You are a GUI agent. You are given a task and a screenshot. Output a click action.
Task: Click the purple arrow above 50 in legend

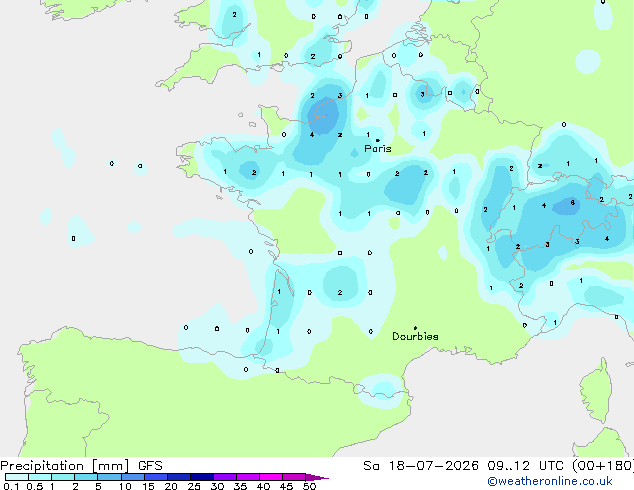pos(317,477)
